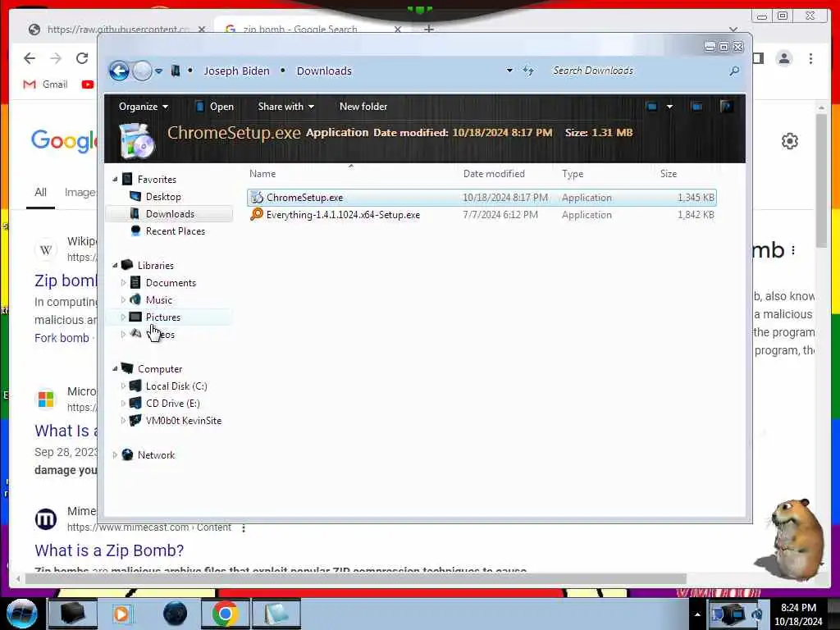Open a new Chrome tab
Screen dimensions: 840x630
point(428,29)
